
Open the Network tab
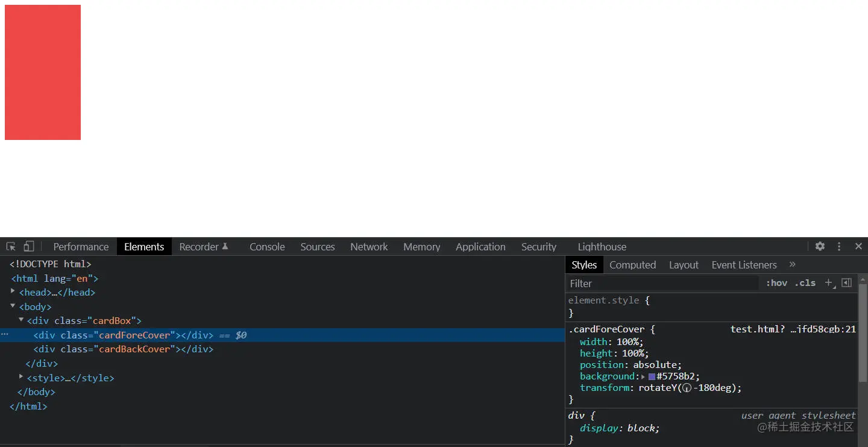[369, 247]
